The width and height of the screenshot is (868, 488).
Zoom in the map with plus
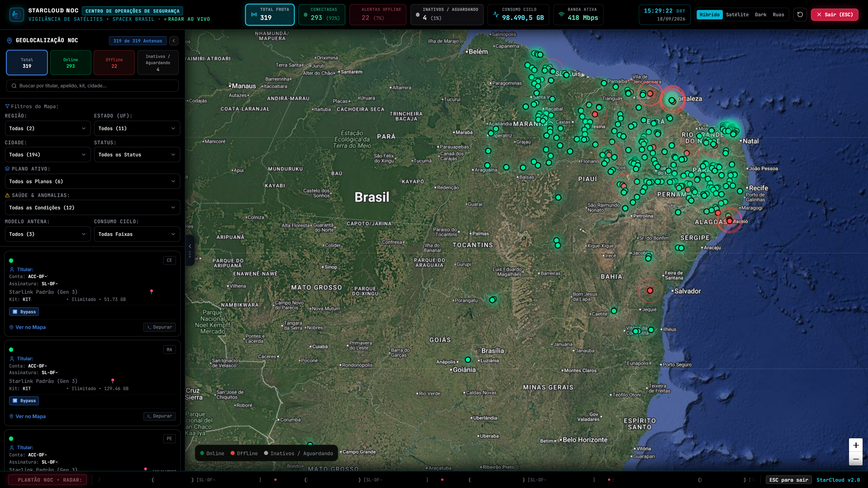pyautogui.click(x=856, y=445)
